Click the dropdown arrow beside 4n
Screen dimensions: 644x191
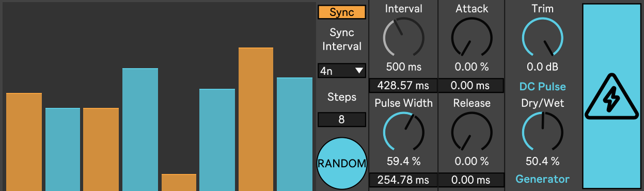pos(359,71)
